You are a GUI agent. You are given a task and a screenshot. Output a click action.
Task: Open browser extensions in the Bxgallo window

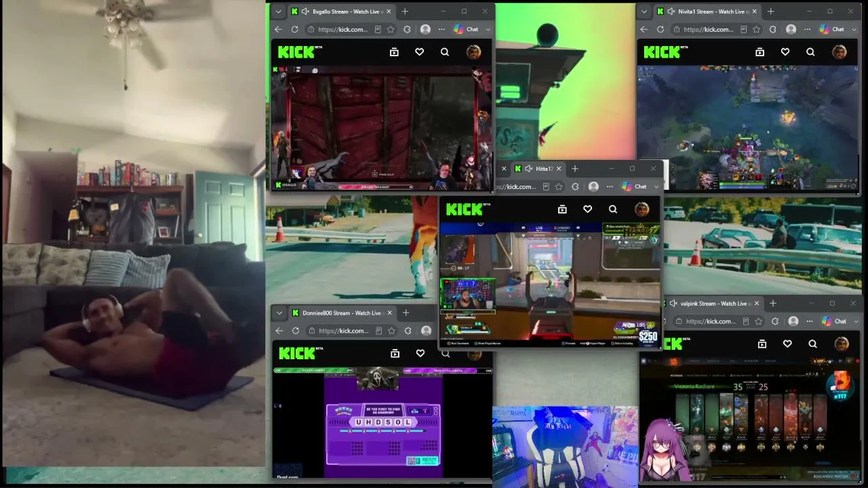pos(407,30)
